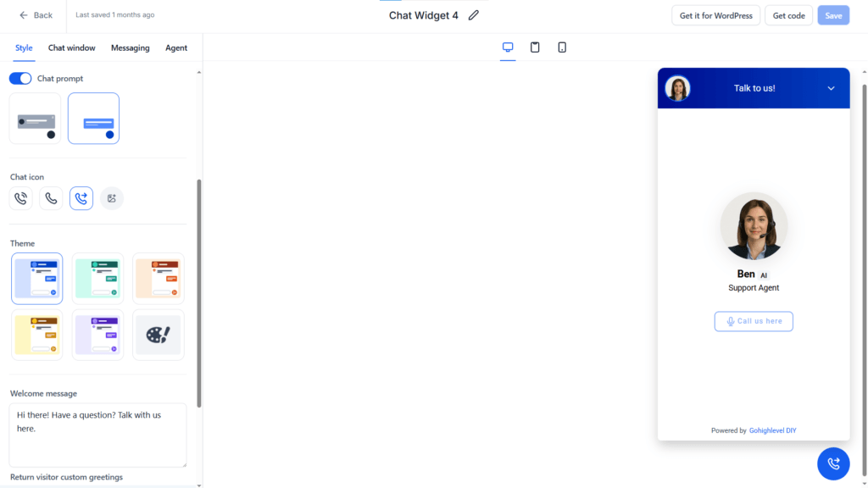Collapse the chat widget with the chevron
Viewport: 868px width, 488px height.
831,88
